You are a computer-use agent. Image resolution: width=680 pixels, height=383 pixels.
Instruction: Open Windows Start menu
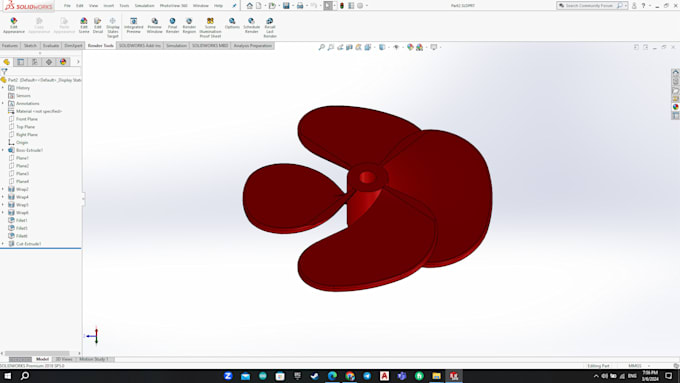7,376
